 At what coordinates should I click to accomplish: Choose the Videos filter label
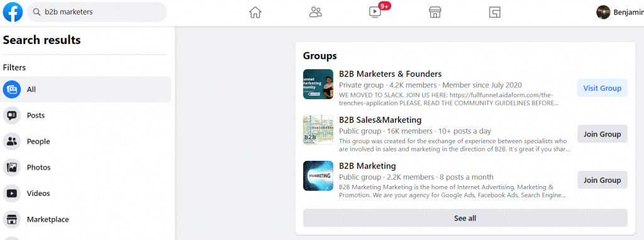(38, 194)
